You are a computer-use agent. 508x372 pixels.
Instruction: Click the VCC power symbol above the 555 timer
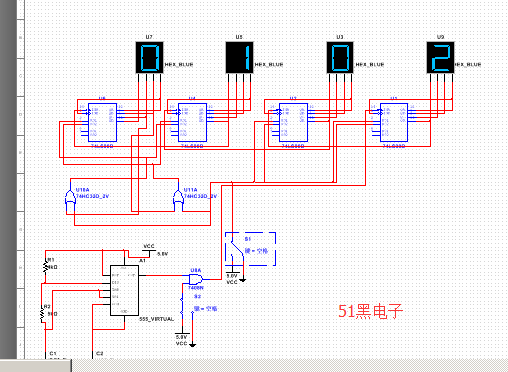[149, 249]
